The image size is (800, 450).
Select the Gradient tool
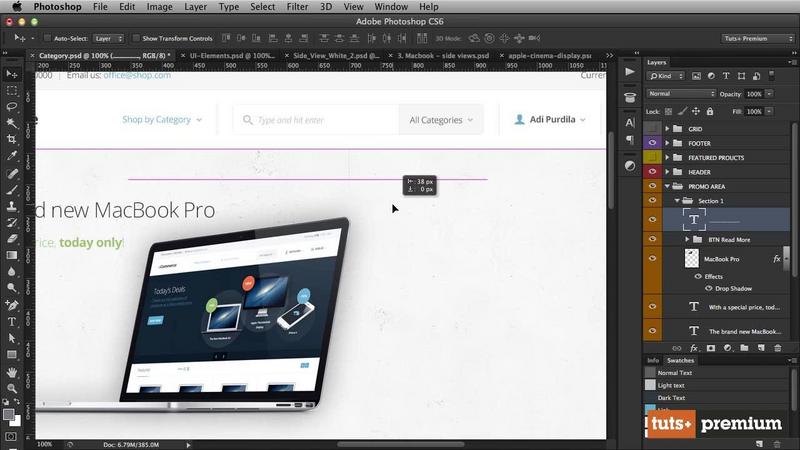tap(12, 255)
